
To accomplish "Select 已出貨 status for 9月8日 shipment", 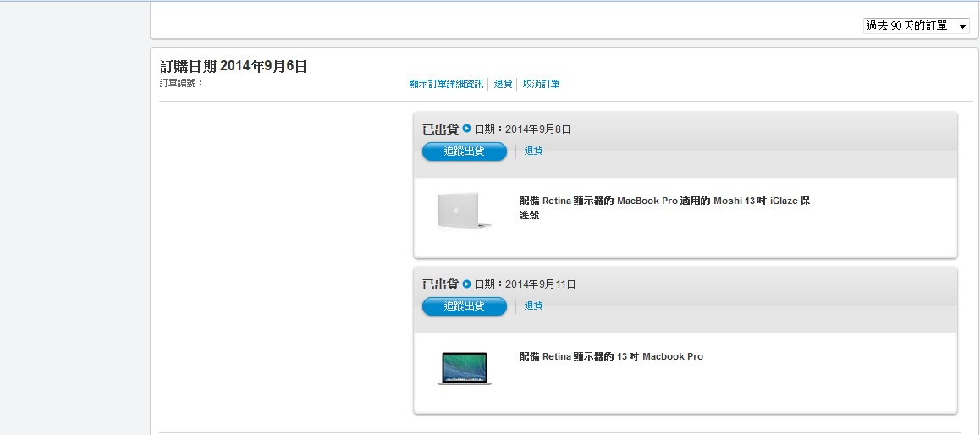I will coord(441,129).
